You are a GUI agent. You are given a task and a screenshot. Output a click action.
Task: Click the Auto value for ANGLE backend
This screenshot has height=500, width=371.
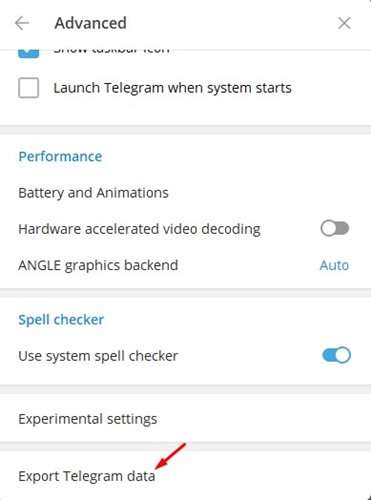pos(334,265)
